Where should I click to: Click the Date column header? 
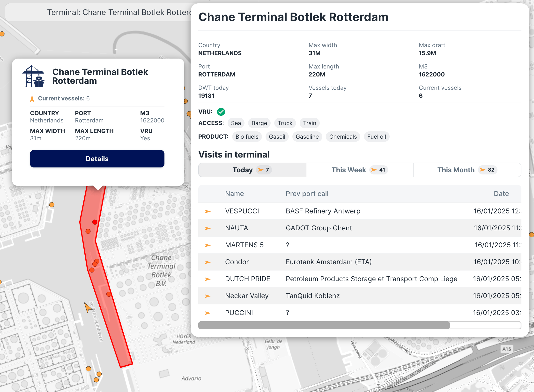[501, 194]
